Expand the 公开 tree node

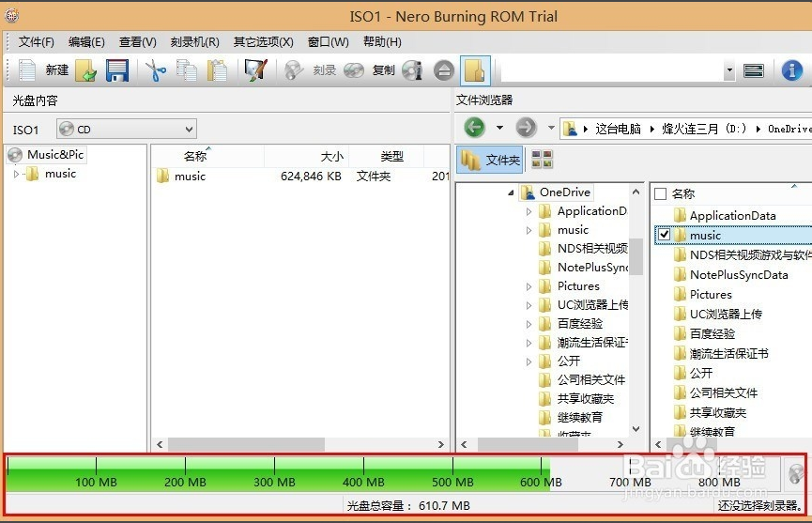[529, 361]
